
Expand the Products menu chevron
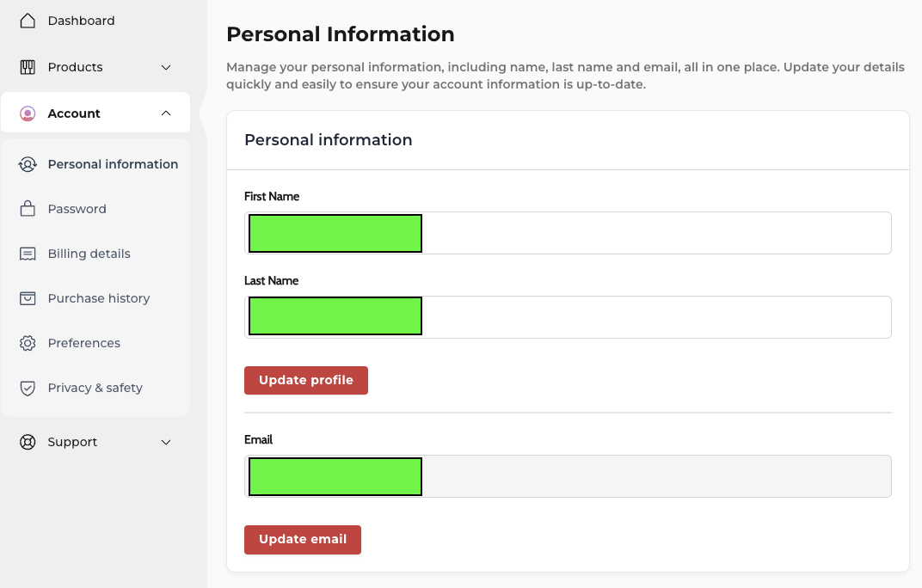point(166,68)
